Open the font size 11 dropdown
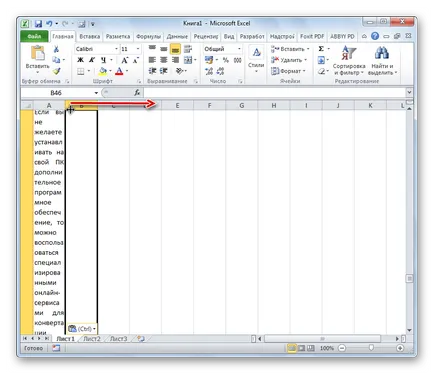Screen dimensions: 434x374 click(x=138, y=49)
